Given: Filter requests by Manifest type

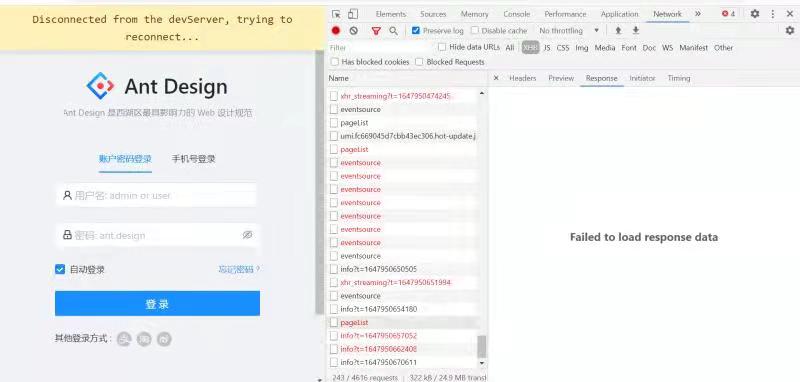Looking at the screenshot, I should (693, 47).
